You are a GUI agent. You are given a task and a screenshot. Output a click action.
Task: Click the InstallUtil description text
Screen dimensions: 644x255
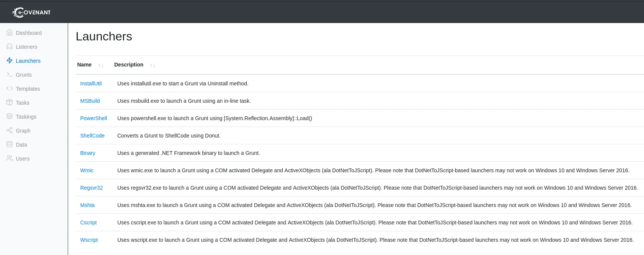click(x=183, y=83)
